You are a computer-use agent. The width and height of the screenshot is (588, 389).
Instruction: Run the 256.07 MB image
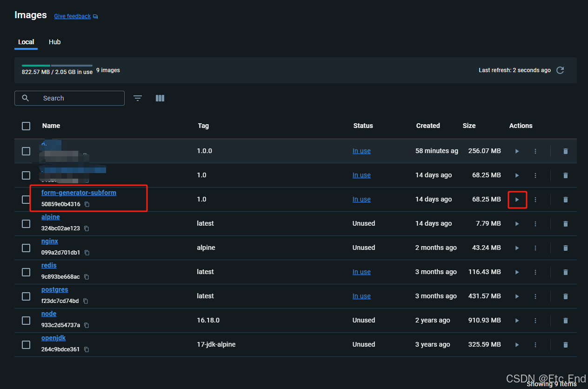[x=517, y=151]
